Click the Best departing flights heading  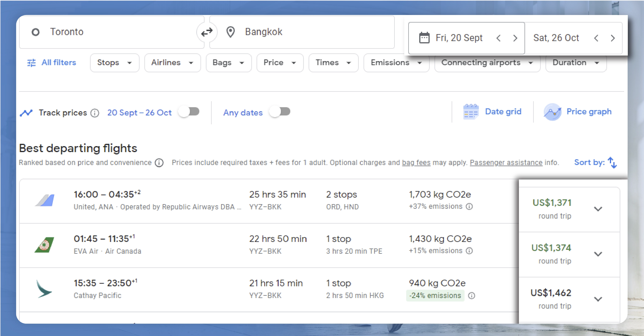[x=78, y=148]
